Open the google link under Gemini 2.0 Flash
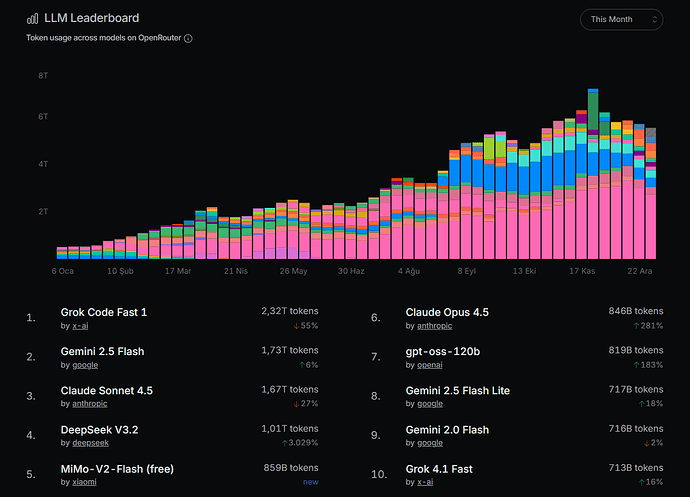Screen dimensions: 690x497 point(430,443)
